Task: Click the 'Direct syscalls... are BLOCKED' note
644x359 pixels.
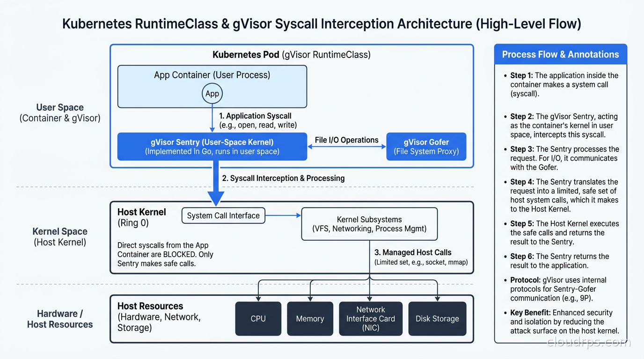Action: click(x=165, y=254)
